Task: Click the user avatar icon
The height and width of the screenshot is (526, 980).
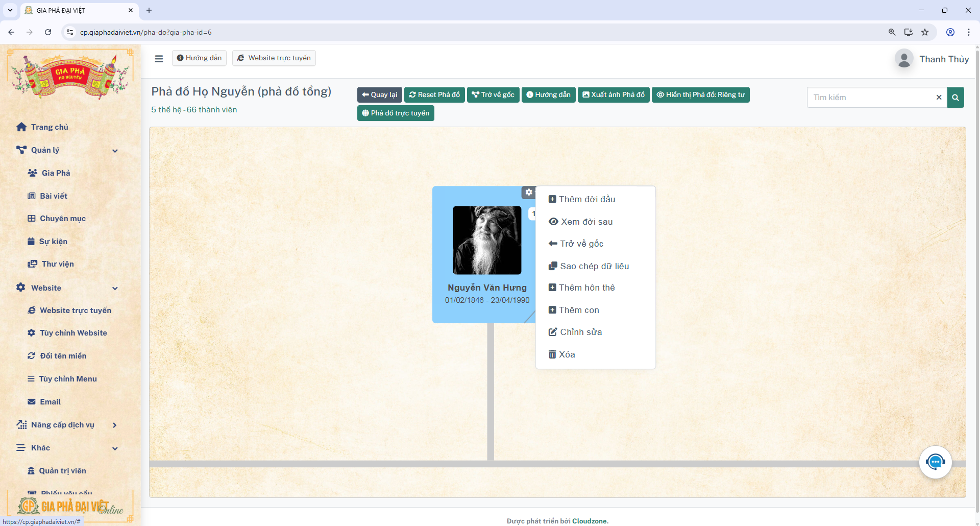Action: point(904,59)
